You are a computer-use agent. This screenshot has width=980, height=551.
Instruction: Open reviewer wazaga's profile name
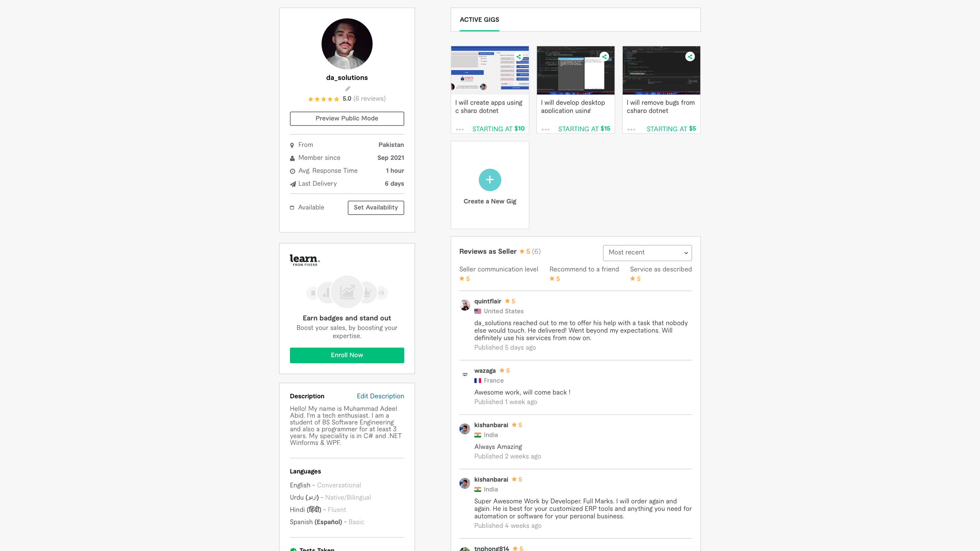click(x=485, y=371)
